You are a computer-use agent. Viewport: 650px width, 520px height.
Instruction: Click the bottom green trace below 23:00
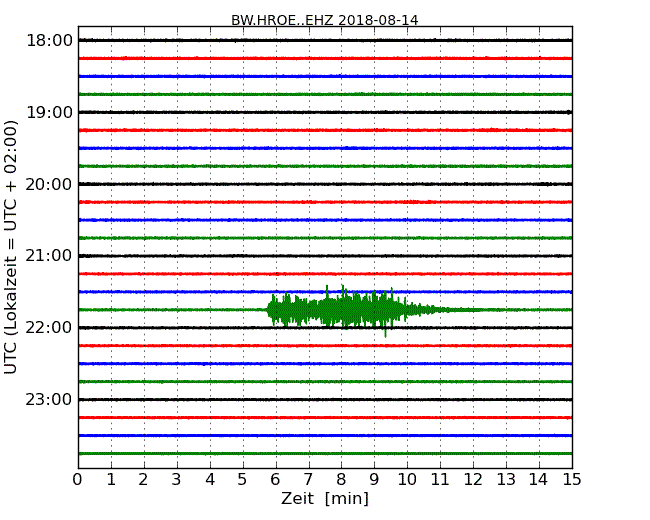click(x=325, y=454)
